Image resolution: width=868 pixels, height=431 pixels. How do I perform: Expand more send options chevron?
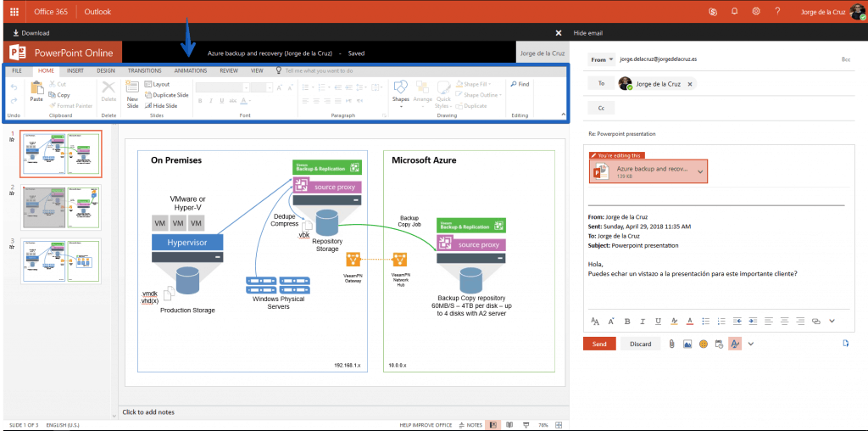[751, 344]
